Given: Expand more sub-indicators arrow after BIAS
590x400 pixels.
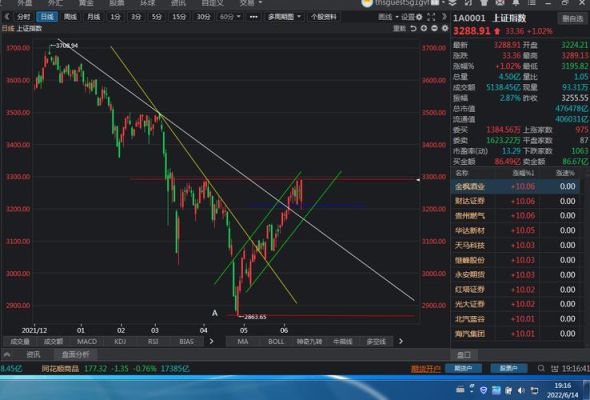Looking at the screenshot, I should (211, 341).
